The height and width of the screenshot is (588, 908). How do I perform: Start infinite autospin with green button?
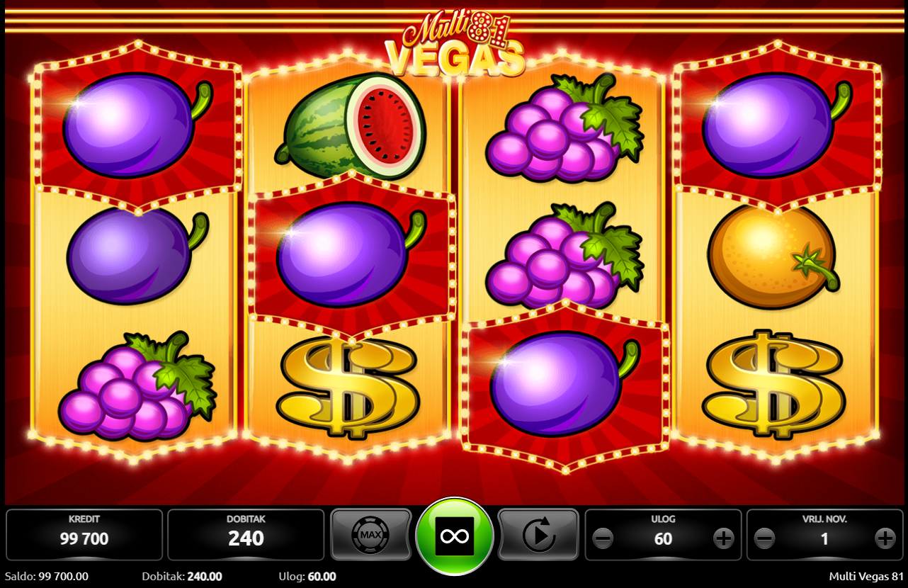(x=455, y=536)
